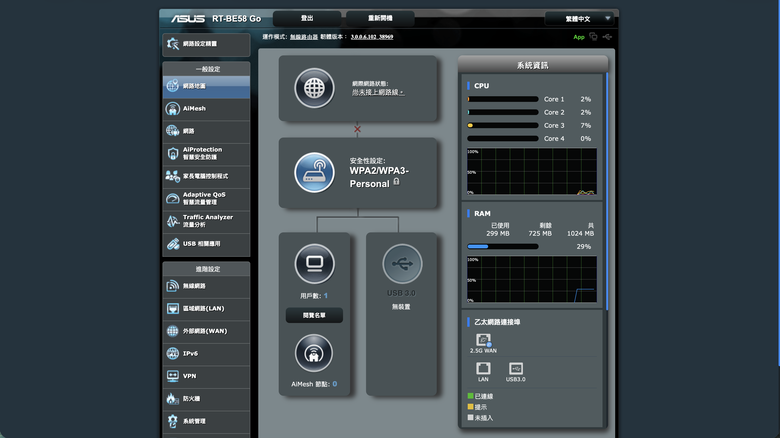
Task: Click the 區域網路(LAN) sidebar icon
Action: (x=173, y=309)
